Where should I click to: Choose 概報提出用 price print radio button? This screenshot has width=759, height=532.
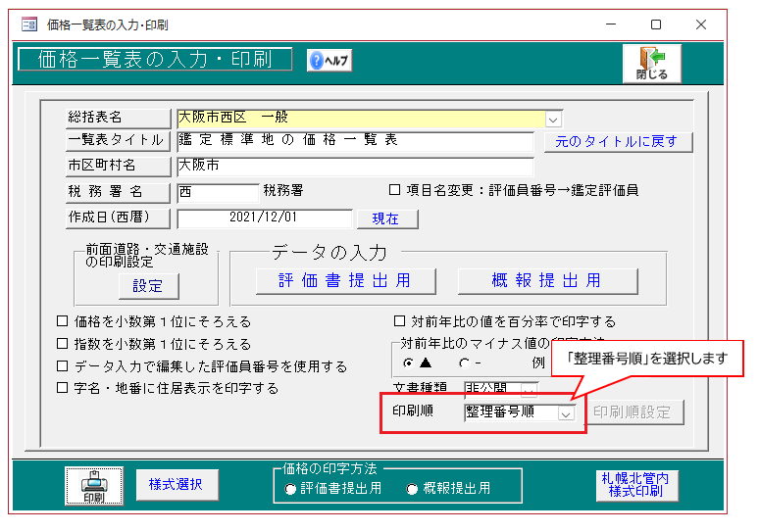(x=412, y=489)
